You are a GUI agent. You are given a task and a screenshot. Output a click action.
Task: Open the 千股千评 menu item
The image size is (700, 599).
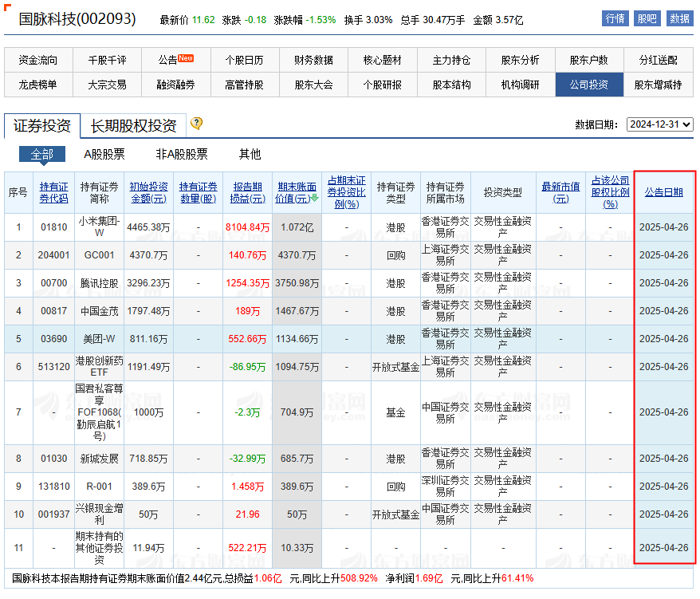(x=107, y=61)
